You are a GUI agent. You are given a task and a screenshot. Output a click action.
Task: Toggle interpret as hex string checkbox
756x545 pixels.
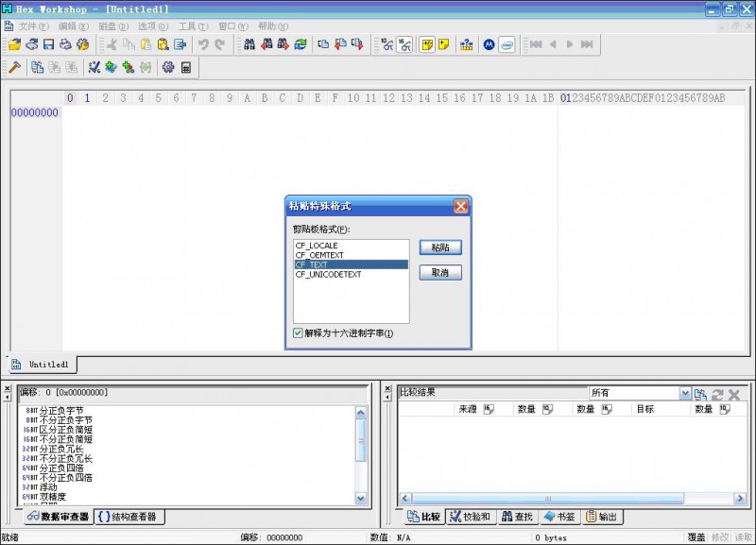(298, 332)
